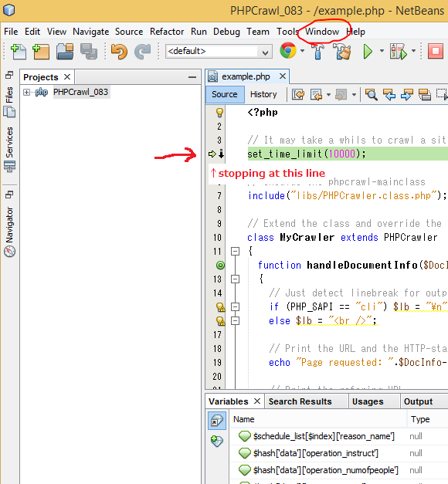Collapse the class fold on line 11

tap(235, 251)
